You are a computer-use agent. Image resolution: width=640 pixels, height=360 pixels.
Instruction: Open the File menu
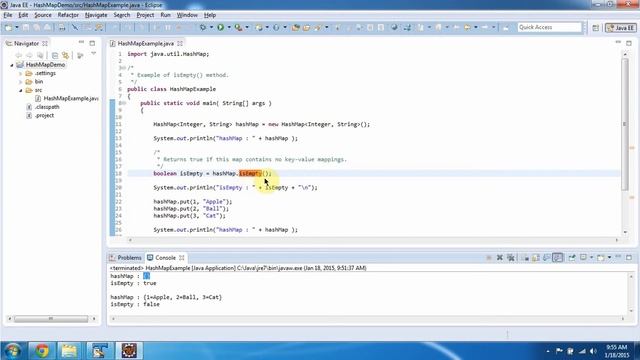pos(8,15)
